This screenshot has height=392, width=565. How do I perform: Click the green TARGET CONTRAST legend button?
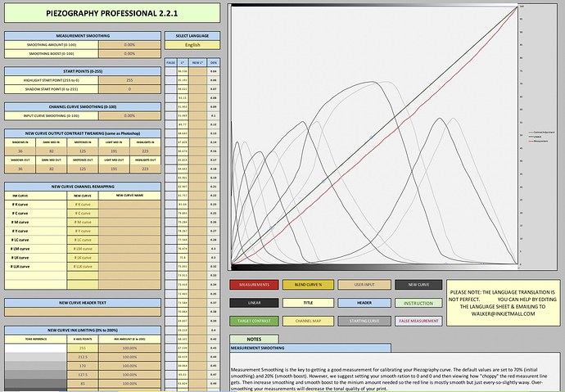click(x=254, y=321)
